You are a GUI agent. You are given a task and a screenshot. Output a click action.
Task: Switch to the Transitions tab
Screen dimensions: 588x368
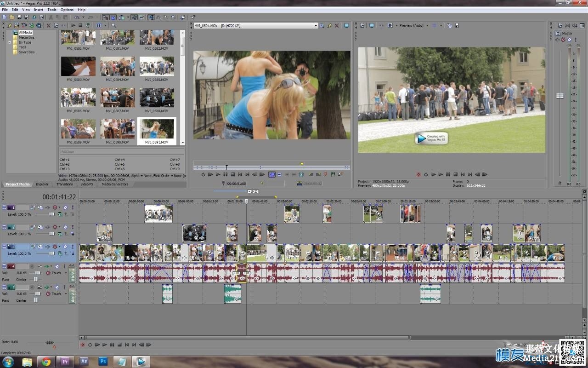(64, 184)
